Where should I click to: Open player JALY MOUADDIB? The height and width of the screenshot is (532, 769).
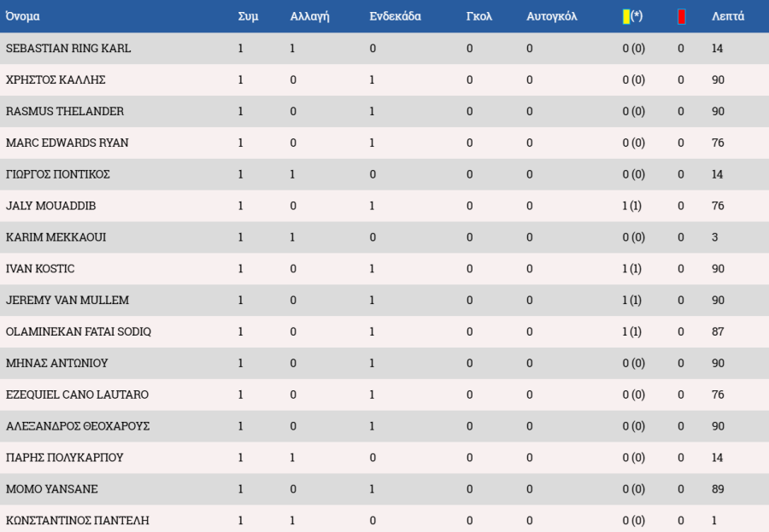click(x=50, y=206)
